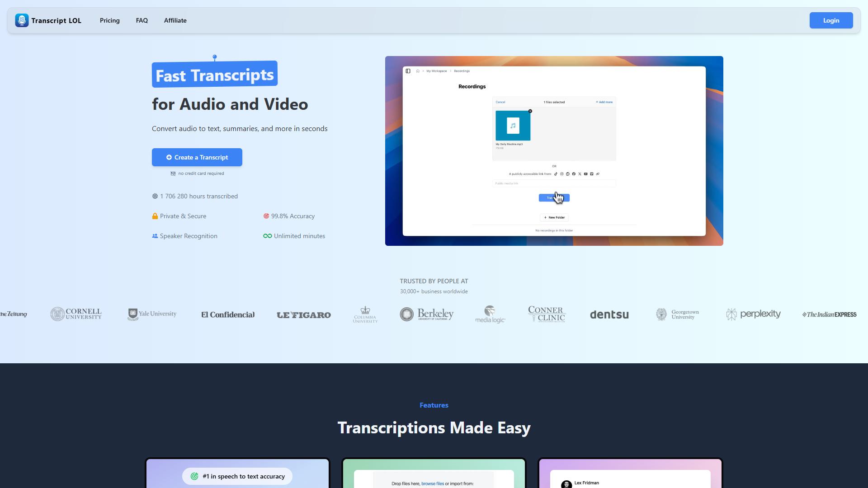Start with Create a Transcript button
This screenshot has height=488, width=868.
point(197,157)
